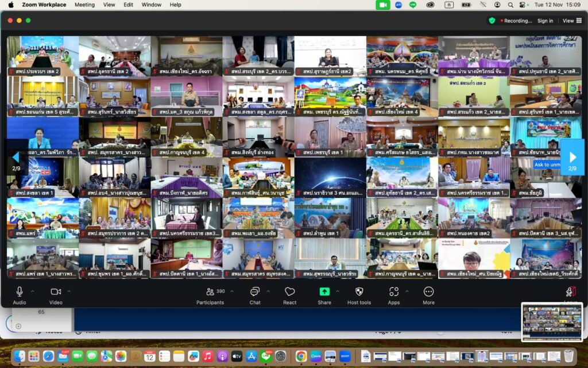
Task: Open Google Chrome from the Dock
Action: coord(301,355)
